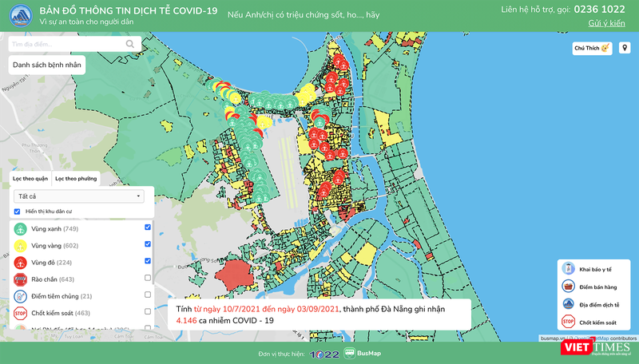Click the search magnifier icon
Viewport: 639px width, 364px height.
pos(131,45)
